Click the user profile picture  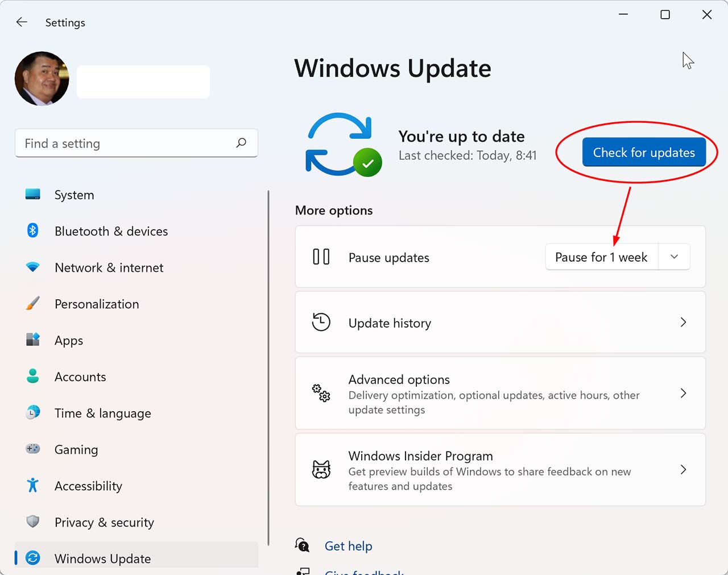[42, 78]
